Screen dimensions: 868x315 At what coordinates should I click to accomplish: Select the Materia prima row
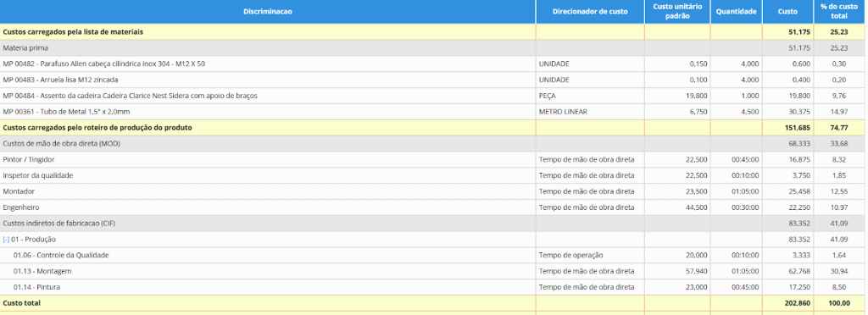pos(432,48)
